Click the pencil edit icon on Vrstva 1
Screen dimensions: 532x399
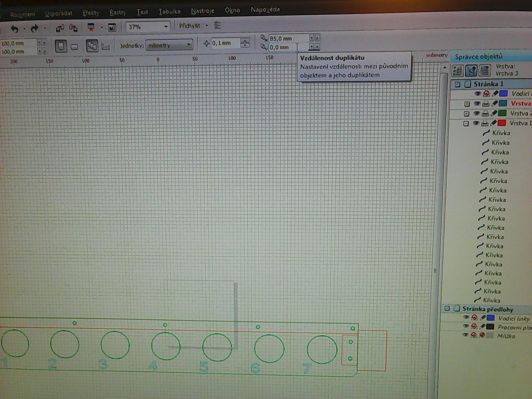pos(493,123)
